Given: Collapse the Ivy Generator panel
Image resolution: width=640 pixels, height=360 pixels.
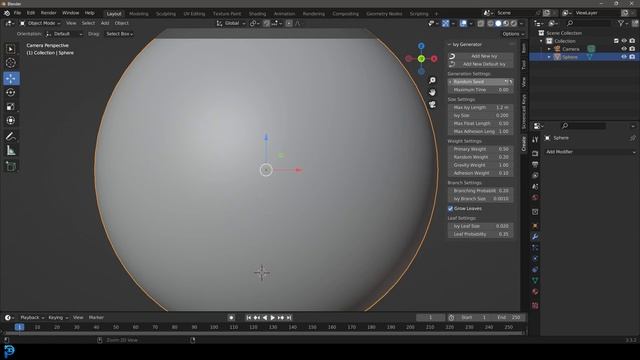Looking at the screenshot, I should (x=450, y=44).
